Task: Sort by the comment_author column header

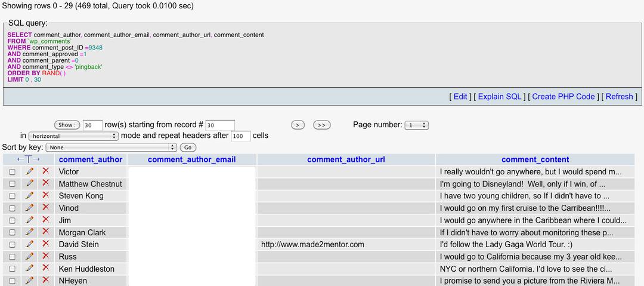Action: tap(91, 159)
